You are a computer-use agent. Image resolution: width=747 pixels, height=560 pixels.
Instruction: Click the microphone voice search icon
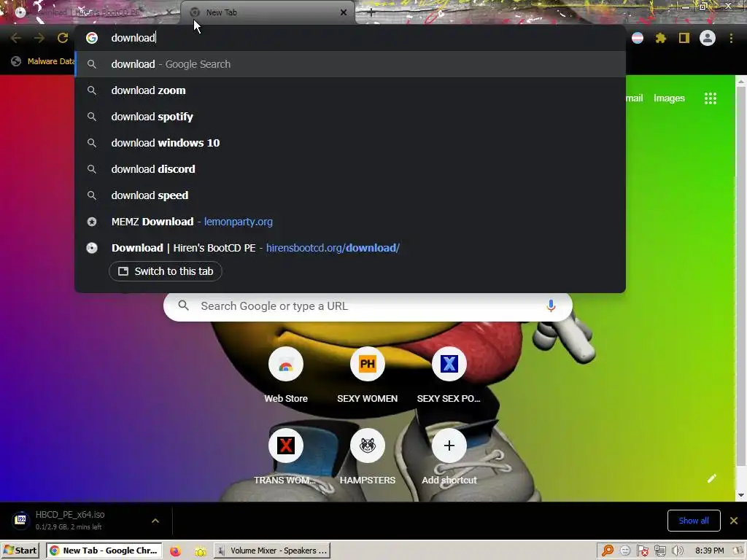pos(551,306)
